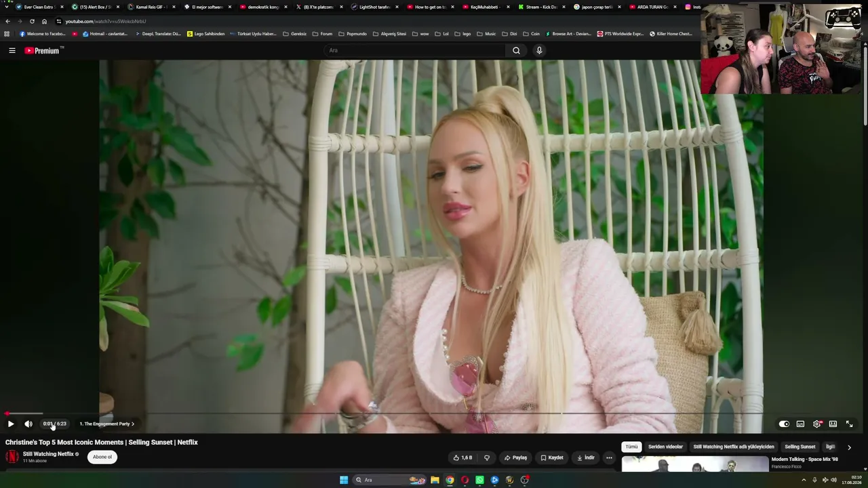Open the three-dot more actions menu

point(609,457)
